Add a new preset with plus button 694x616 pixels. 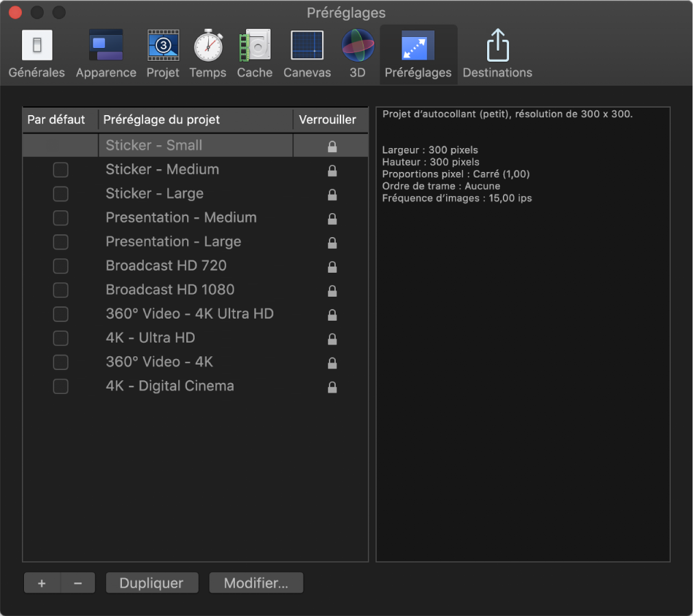click(x=42, y=583)
